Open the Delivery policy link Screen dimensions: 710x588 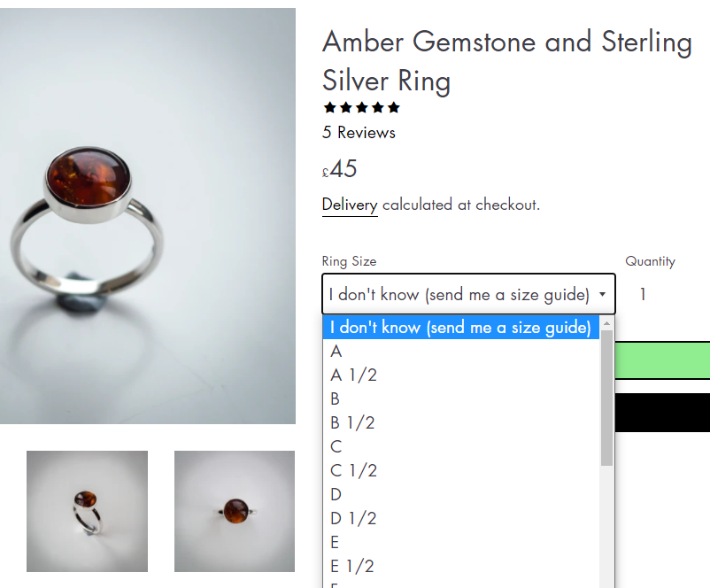pos(350,205)
